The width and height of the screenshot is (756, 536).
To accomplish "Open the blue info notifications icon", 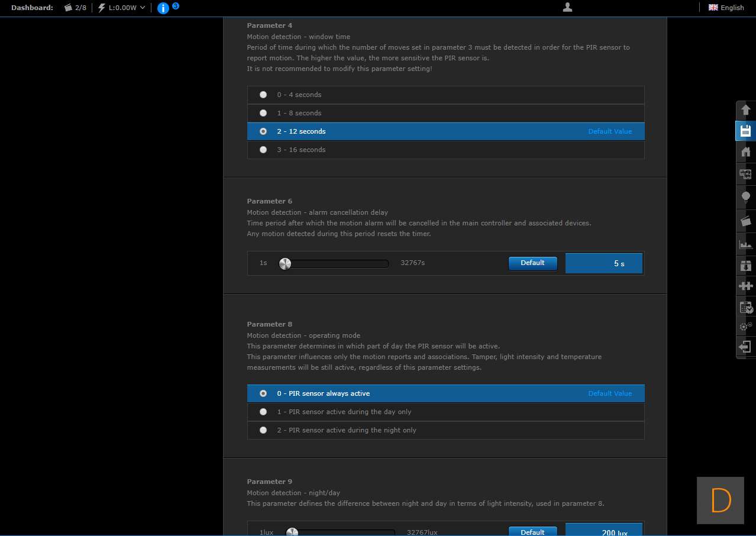I will pyautogui.click(x=163, y=8).
